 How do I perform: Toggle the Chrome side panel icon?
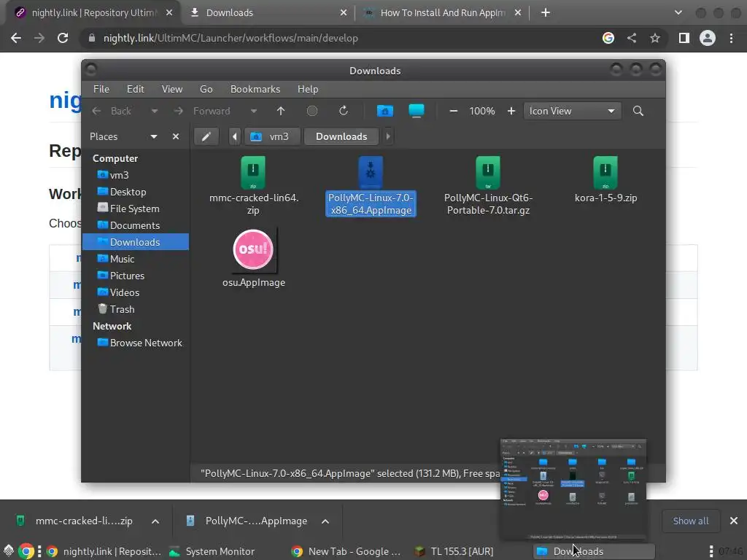click(x=684, y=38)
